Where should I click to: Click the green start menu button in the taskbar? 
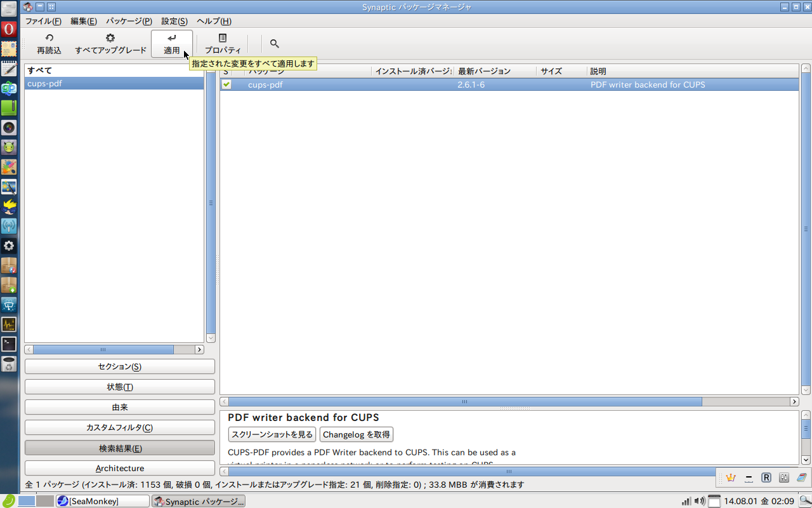(8, 500)
